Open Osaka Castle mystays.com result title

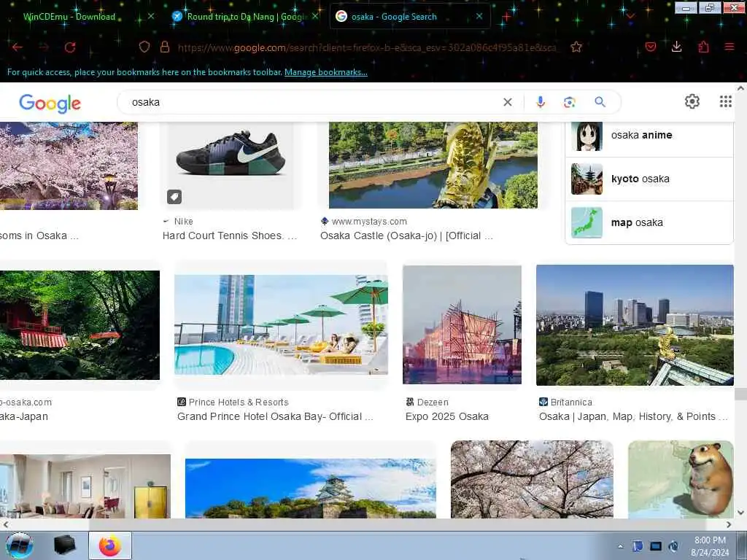point(406,236)
